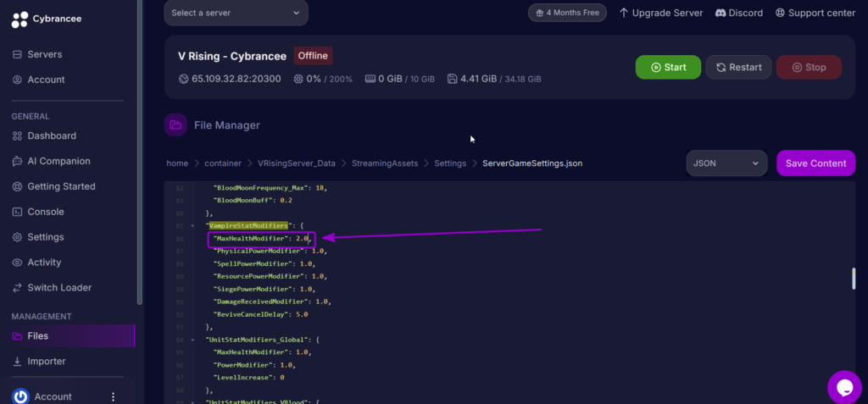Navigate to Settings breadcrumb folder
The image size is (868, 404).
tap(450, 163)
